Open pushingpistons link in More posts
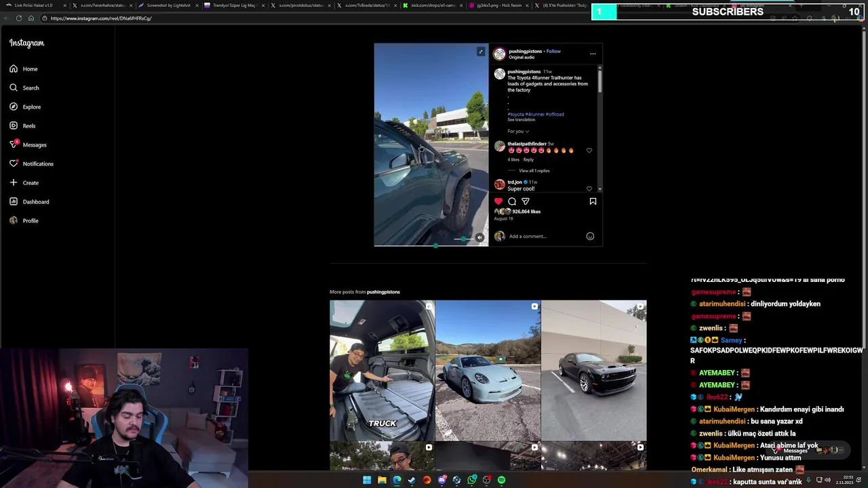 click(x=383, y=292)
